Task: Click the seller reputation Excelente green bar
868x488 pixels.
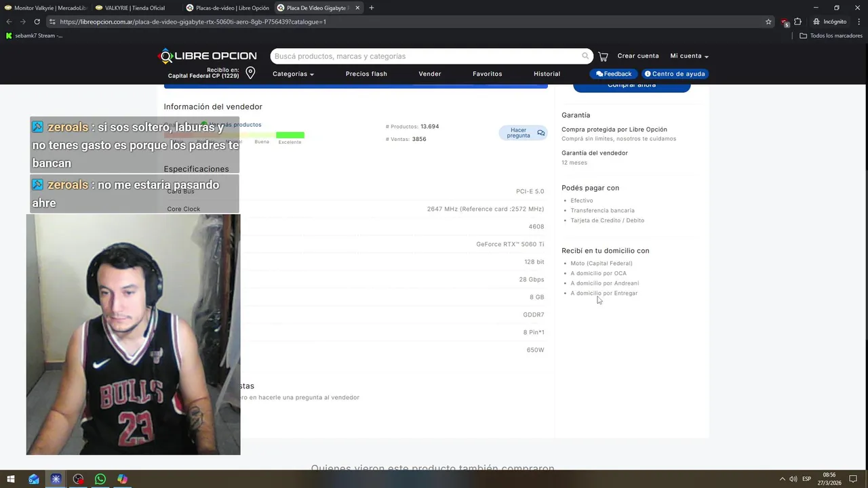Action: point(290,135)
